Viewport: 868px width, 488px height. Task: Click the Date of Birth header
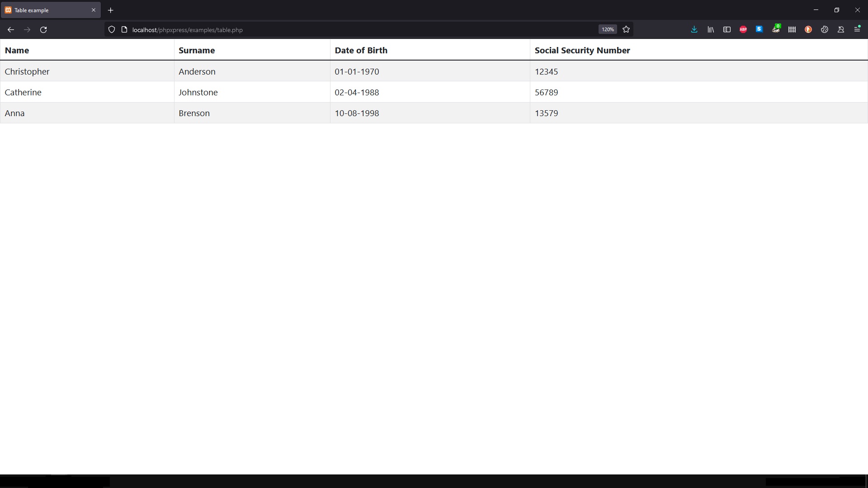(x=430, y=50)
